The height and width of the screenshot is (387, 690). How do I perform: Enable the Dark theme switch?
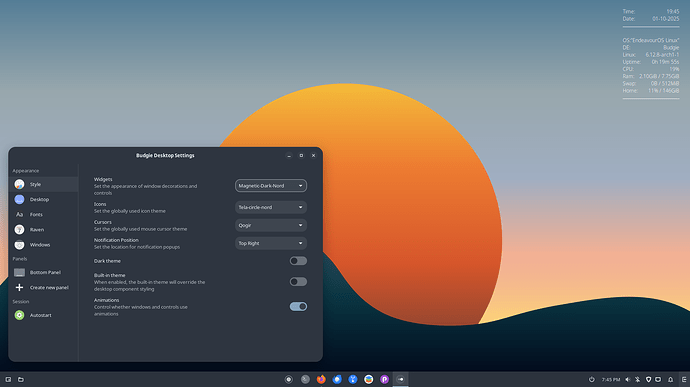click(298, 261)
